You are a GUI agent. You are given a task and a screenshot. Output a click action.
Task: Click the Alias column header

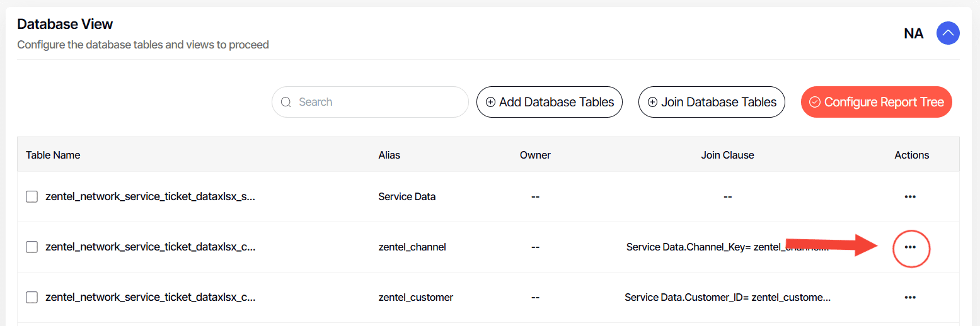[389, 155]
